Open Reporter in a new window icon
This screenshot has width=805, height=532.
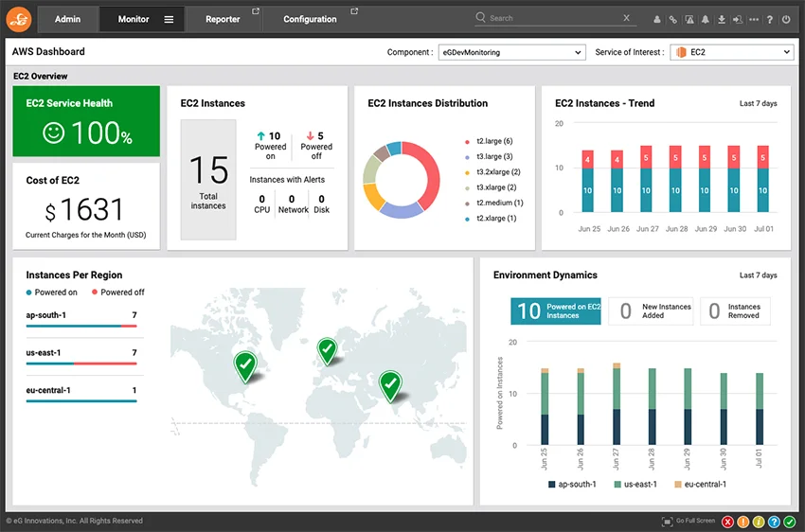pyautogui.click(x=255, y=10)
